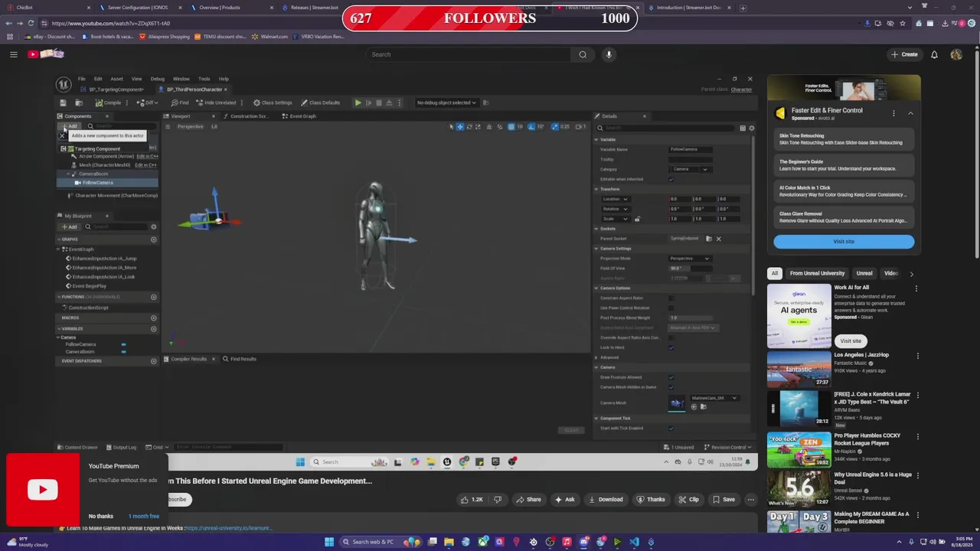980x551 pixels.
Task: Collapse the CameraBoom component node
Action: pos(68,174)
